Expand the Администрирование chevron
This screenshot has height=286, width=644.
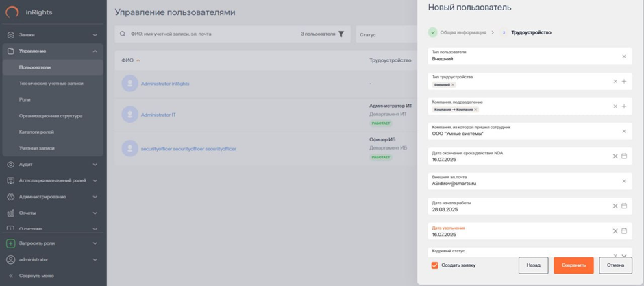tap(95, 197)
